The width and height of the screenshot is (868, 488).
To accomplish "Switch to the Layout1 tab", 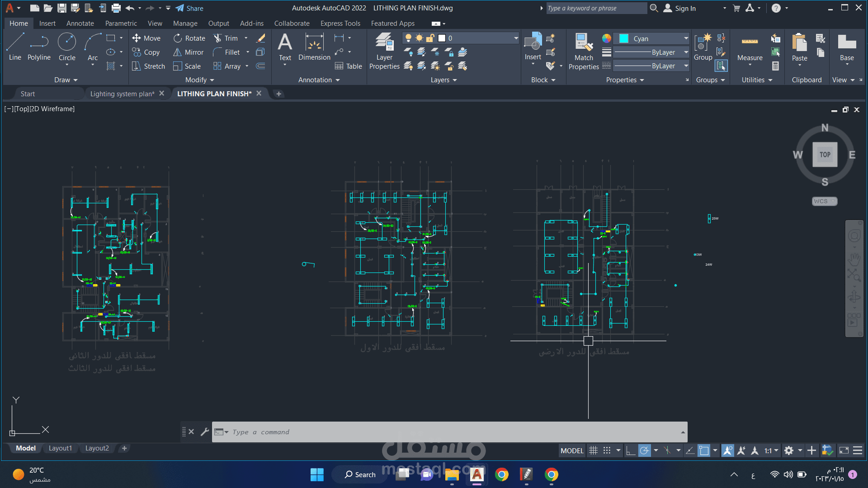I will click(x=60, y=448).
